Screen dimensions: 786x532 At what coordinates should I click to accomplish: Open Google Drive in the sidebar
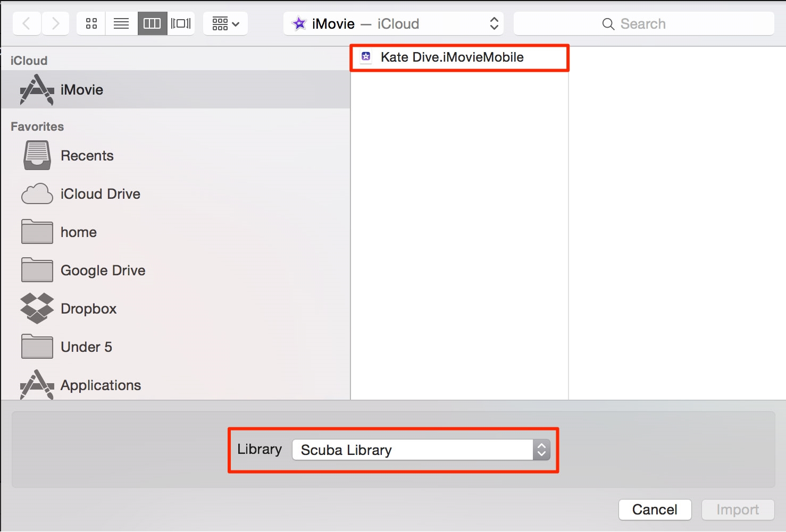coord(175,271)
